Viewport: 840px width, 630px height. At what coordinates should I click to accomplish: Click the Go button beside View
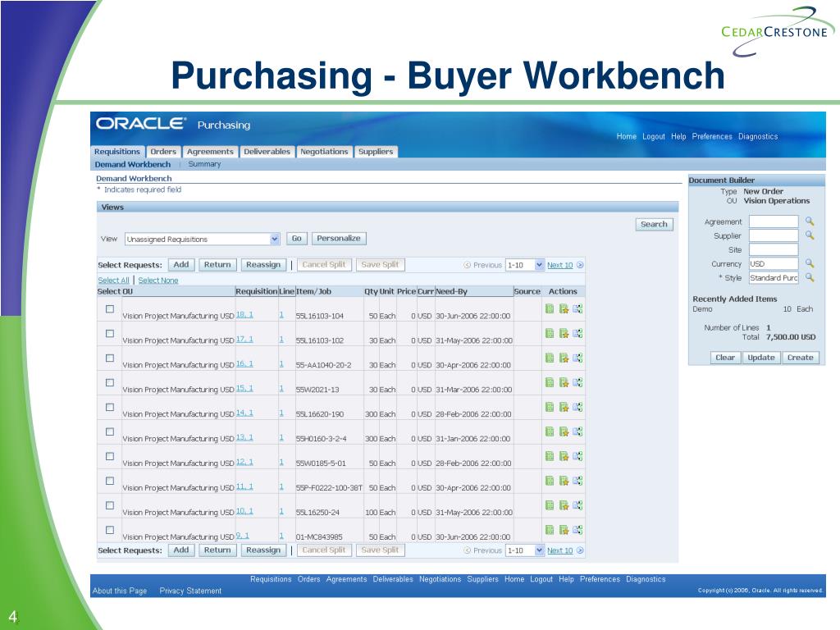pyautogui.click(x=297, y=239)
